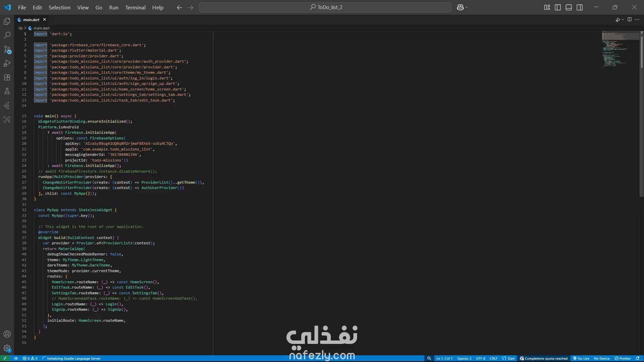This screenshot has width=644, height=362.
Task: Open the Flutter sidebar view icon
Action: (x=7, y=105)
